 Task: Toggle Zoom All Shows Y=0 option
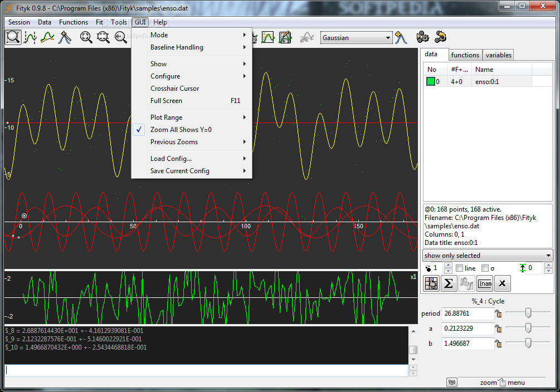point(192,130)
